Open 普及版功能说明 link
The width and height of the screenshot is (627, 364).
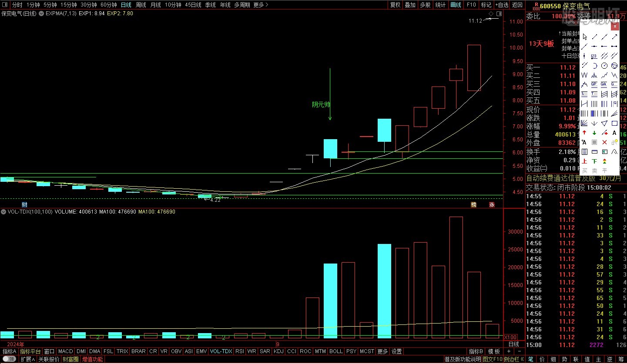pos(463,359)
